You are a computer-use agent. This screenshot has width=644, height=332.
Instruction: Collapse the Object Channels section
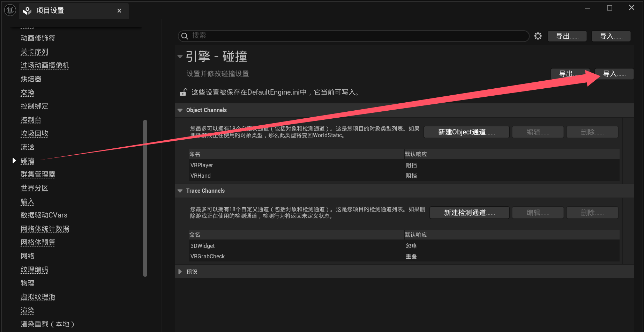pos(180,110)
